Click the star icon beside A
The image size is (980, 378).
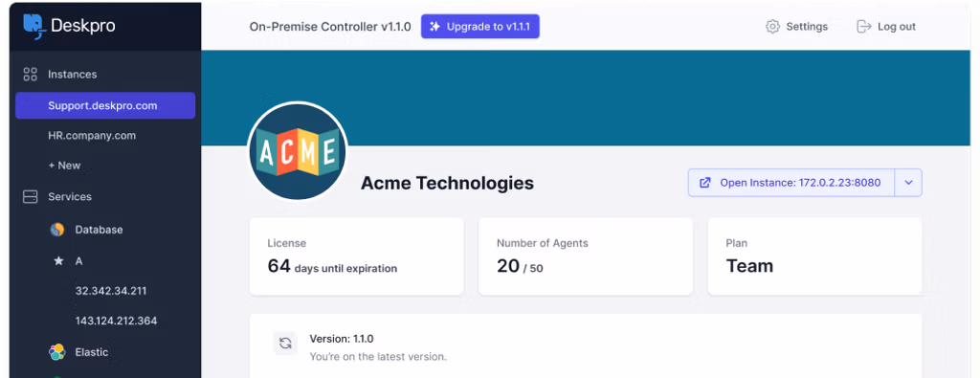pos(58,260)
